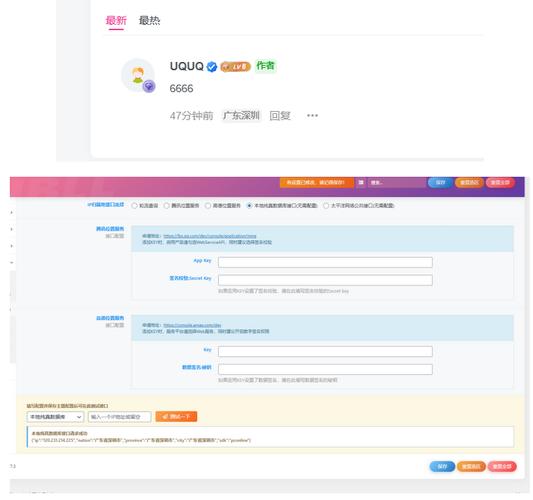The width and height of the screenshot is (533, 500).
Task: Focus the 签名校验 Secret Key input
Action: (325, 280)
